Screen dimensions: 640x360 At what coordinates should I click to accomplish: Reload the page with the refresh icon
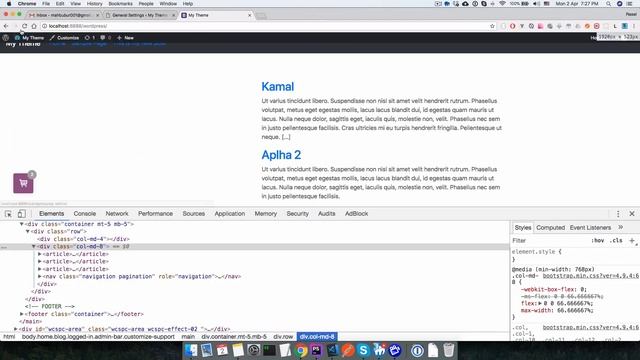tap(24, 26)
